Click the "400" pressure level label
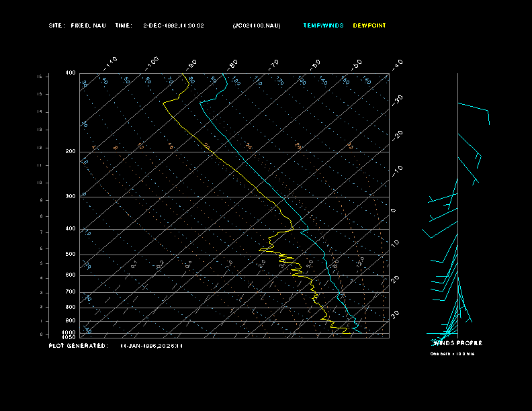The image size is (532, 411). [71, 228]
